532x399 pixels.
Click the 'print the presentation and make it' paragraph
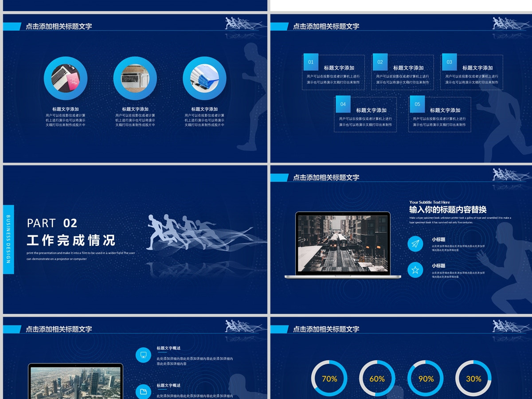81,256
